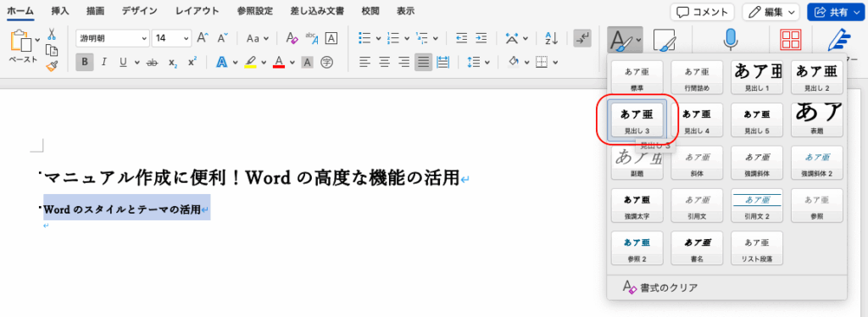The image size is (868, 317).
Task: Click the enclosed character border A icon
Action: pyautogui.click(x=331, y=38)
